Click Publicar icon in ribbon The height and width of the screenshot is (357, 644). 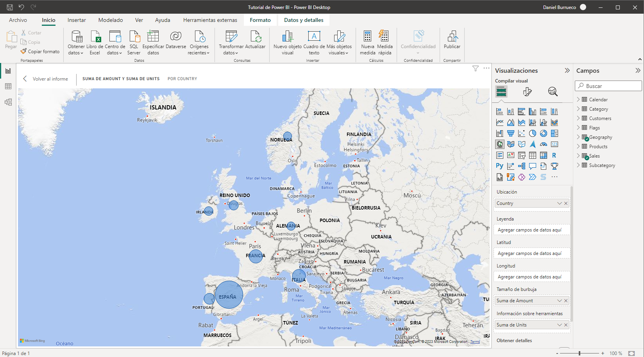(452, 37)
